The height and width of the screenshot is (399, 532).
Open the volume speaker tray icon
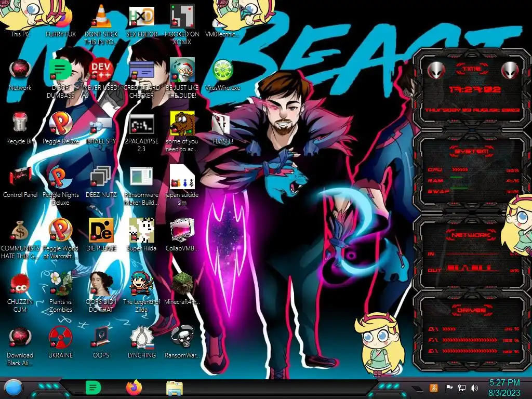[474, 388]
